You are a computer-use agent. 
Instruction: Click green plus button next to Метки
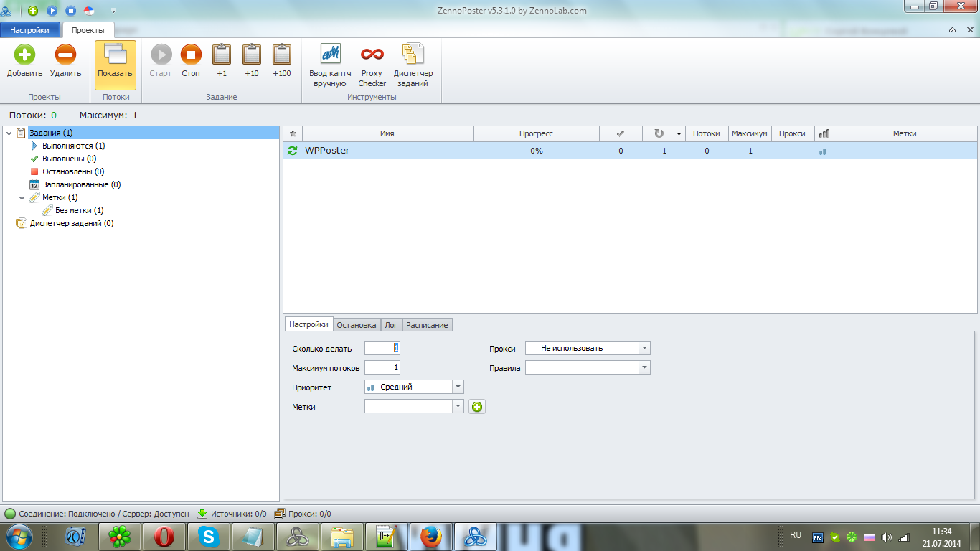click(477, 407)
